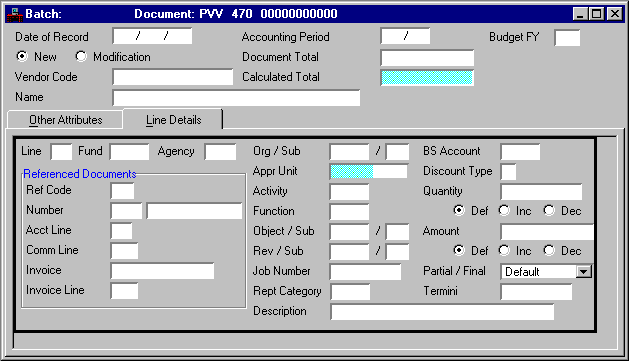Select the Modification radio button
The height and width of the screenshot is (361, 629).
click(x=81, y=56)
